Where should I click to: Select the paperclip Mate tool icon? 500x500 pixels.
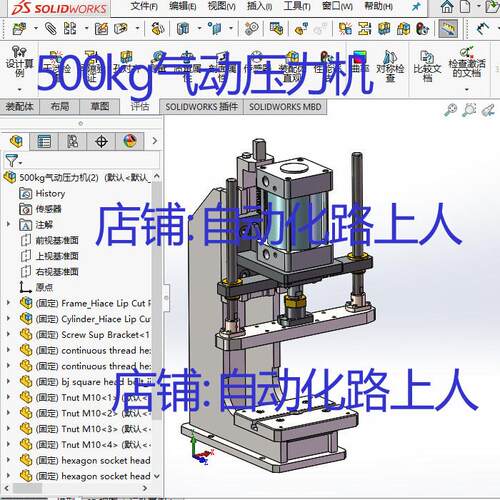(x=51, y=29)
